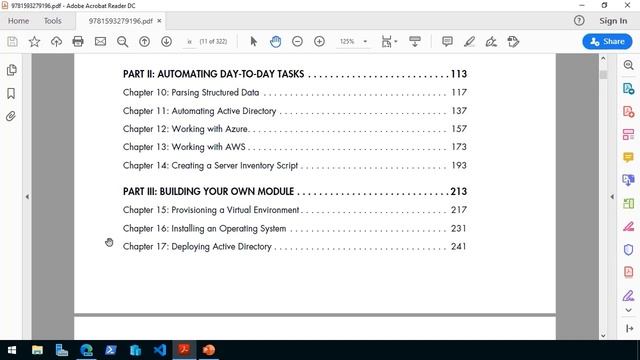The width and height of the screenshot is (640, 360).
Task: Choose the selection arrow tool
Action: click(x=253, y=41)
